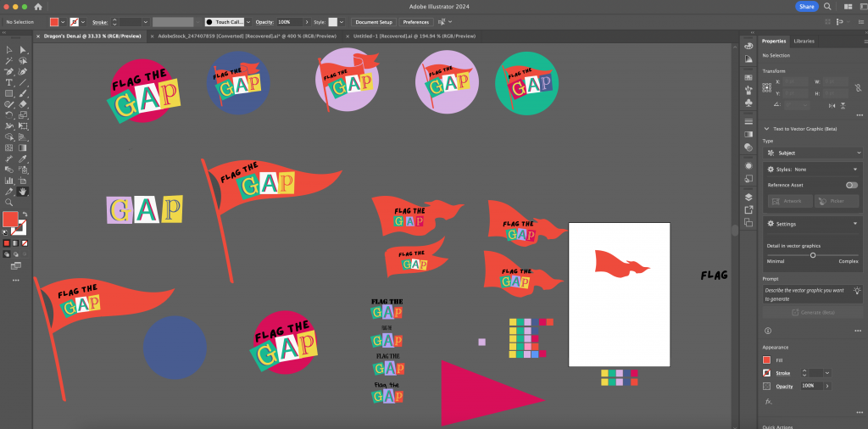The image size is (868, 429).
Task: Click the Home icon in title bar
Action: pos(38,7)
